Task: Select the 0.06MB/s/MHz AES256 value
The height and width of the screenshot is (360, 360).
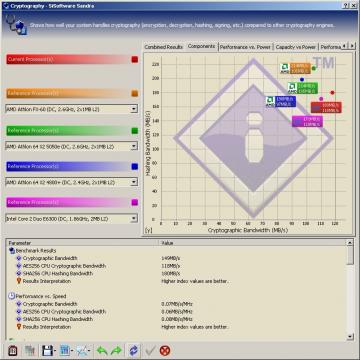Action: [177, 312]
